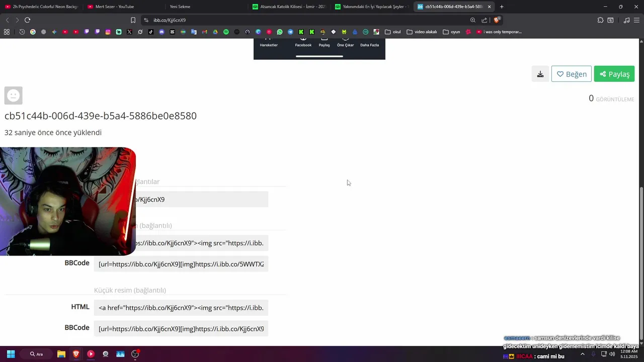644x362 pixels.
Task: Open the taskbar clock showing 12:08 AM
Action: (629, 354)
